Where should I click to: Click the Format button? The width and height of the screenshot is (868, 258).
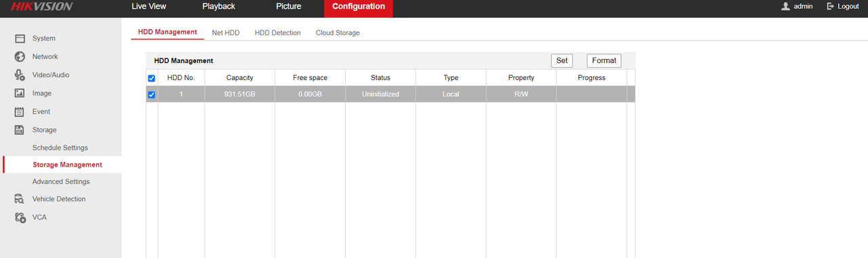click(604, 60)
